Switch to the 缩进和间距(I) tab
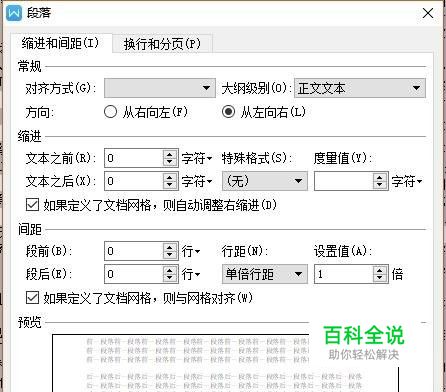 coord(60,43)
